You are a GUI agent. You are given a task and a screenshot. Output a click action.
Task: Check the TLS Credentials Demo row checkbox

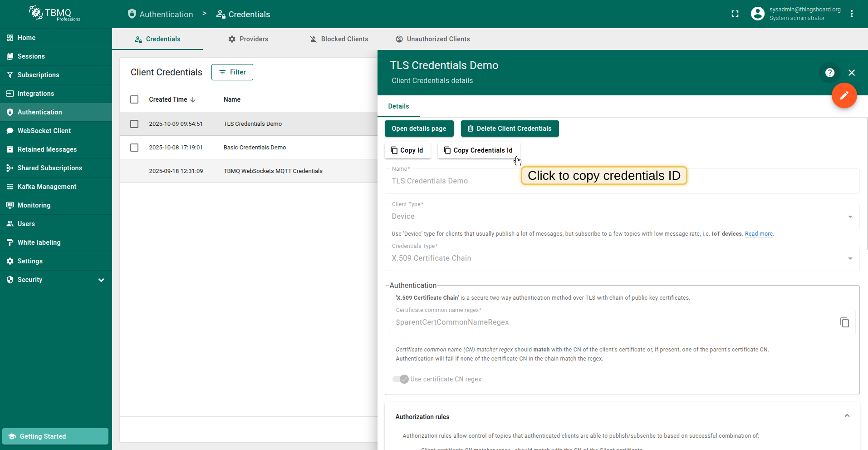pos(134,124)
